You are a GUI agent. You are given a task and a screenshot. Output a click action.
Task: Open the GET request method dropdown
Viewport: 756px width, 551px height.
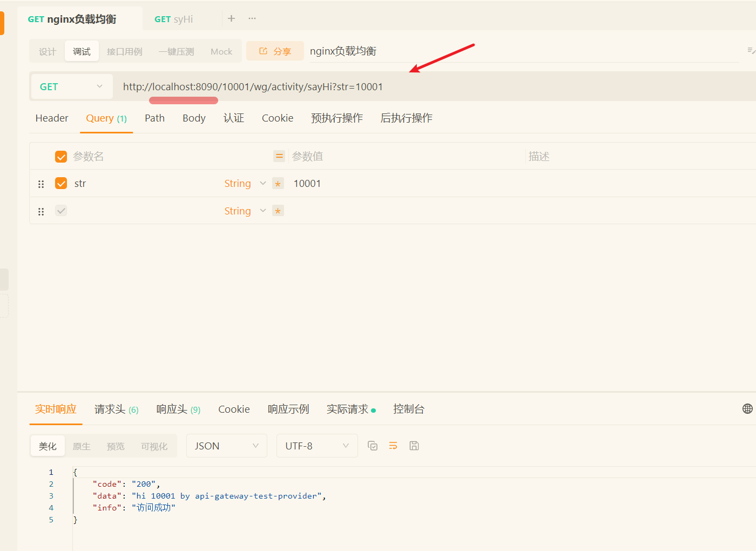[x=71, y=86]
